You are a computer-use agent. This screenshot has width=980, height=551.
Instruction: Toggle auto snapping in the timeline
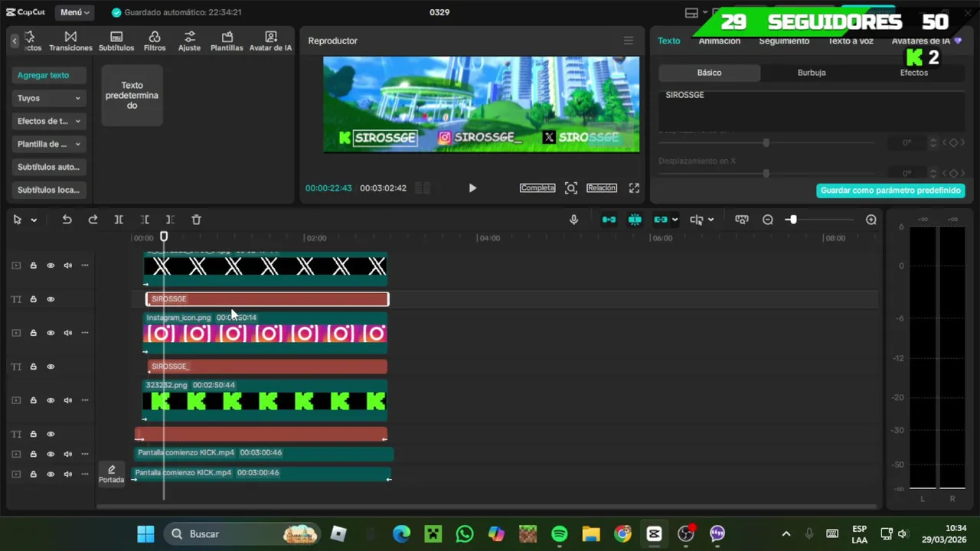635,220
